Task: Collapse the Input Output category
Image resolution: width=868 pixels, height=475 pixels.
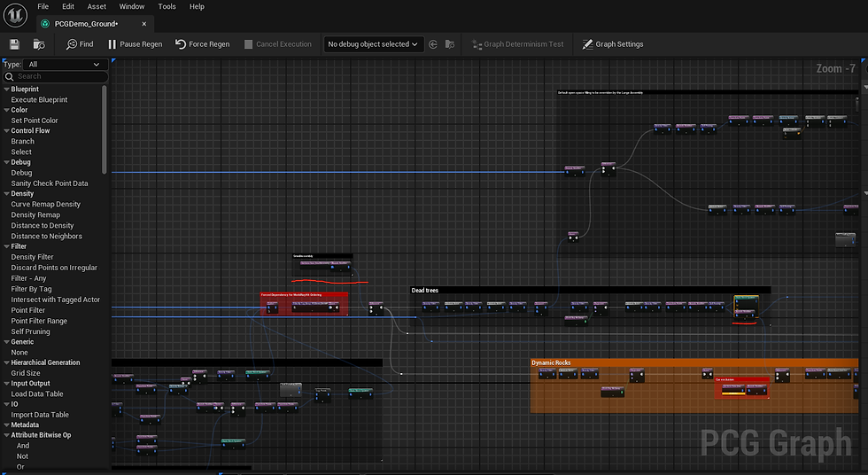Action: click(x=7, y=383)
